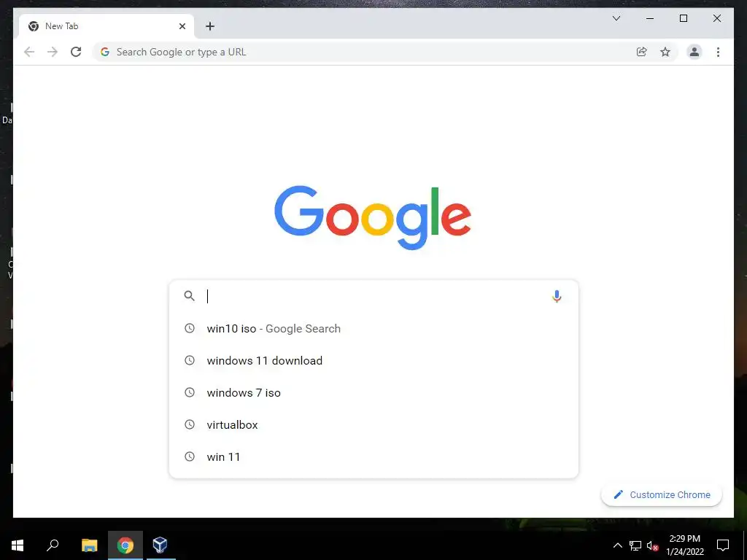The width and height of the screenshot is (747, 560).
Task: Go back using the back arrow
Action: 29,52
